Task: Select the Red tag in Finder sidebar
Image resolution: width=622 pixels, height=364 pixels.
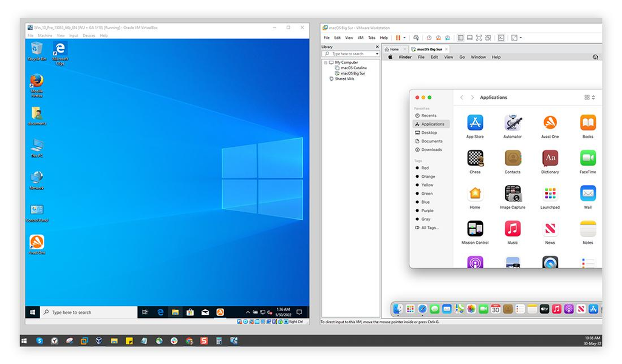Action: coord(425,168)
